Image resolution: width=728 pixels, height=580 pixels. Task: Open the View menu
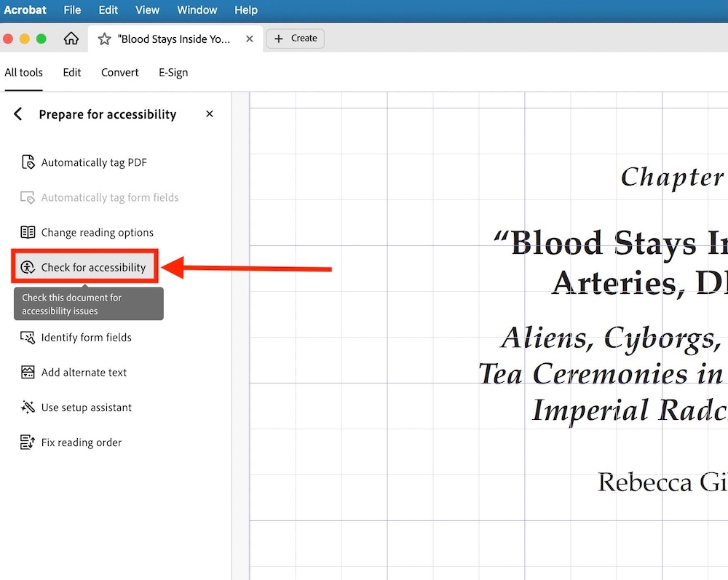[x=147, y=9]
